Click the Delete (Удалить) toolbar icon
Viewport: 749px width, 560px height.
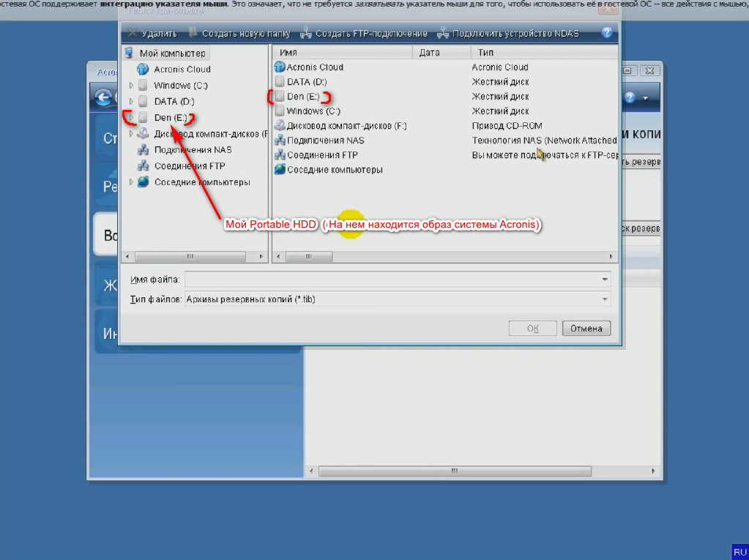pyautogui.click(x=133, y=33)
